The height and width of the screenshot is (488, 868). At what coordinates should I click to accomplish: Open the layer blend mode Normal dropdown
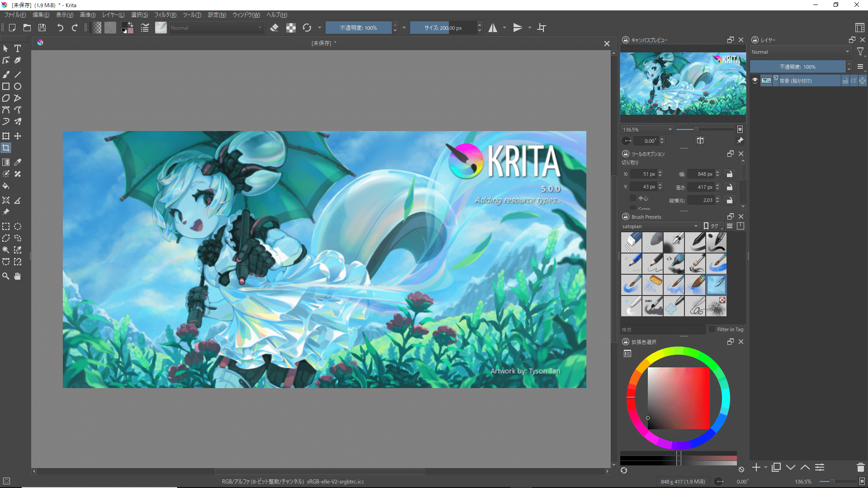(x=801, y=52)
